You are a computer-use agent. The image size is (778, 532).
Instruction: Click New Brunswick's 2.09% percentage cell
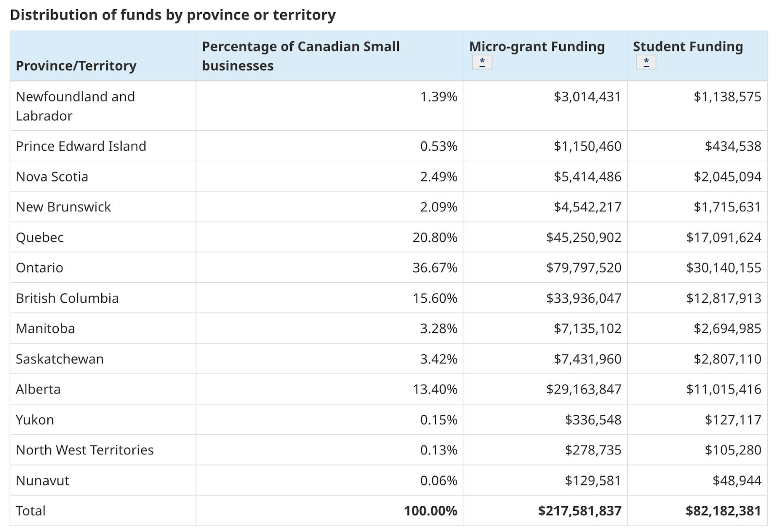(439, 207)
